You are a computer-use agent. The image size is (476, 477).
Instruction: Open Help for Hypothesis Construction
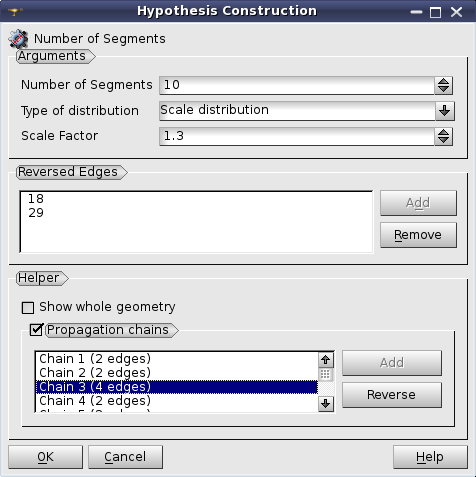coord(430,457)
